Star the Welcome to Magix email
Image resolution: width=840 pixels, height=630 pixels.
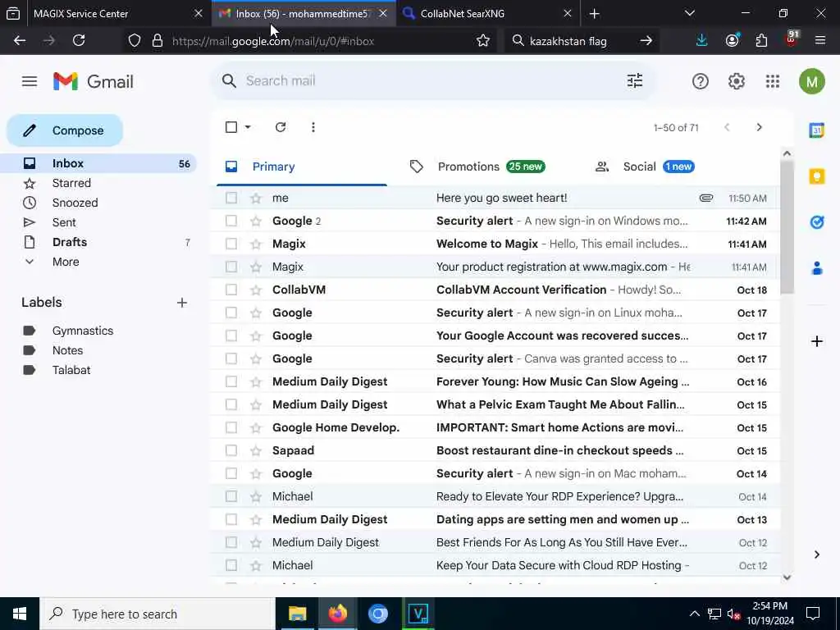[256, 244]
